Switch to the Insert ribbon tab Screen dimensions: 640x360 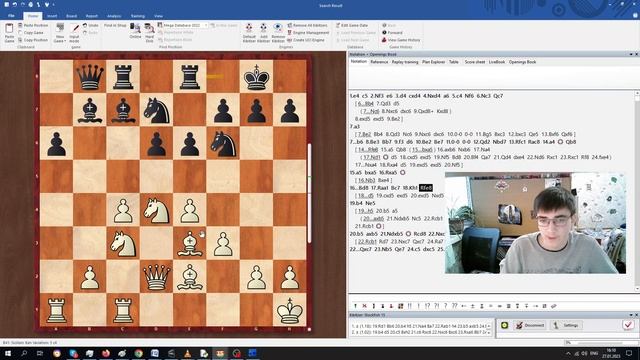coord(52,16)
